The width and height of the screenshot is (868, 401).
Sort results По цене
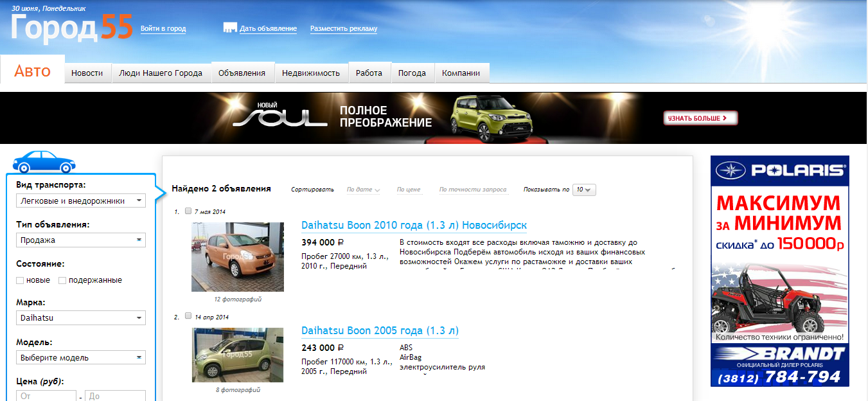[x=409, y=190]
